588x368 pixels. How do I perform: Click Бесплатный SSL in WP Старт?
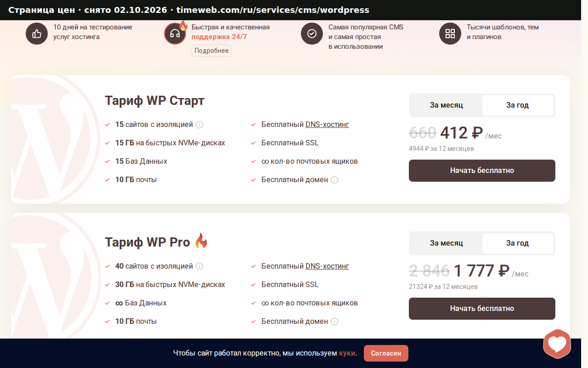click(x=290, y=143)
